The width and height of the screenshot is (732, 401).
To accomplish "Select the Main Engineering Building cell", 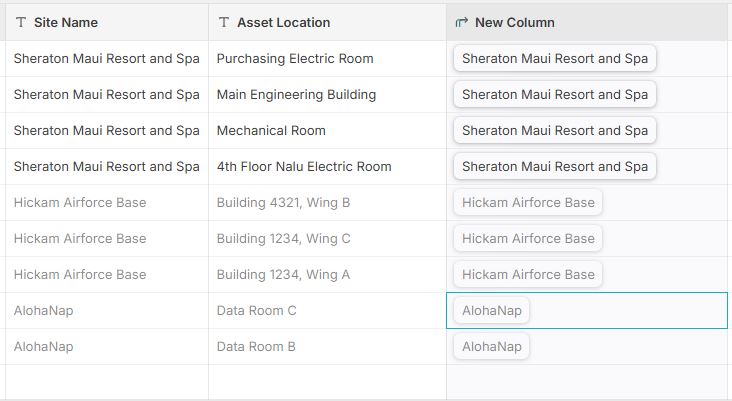I will point(327,95).
